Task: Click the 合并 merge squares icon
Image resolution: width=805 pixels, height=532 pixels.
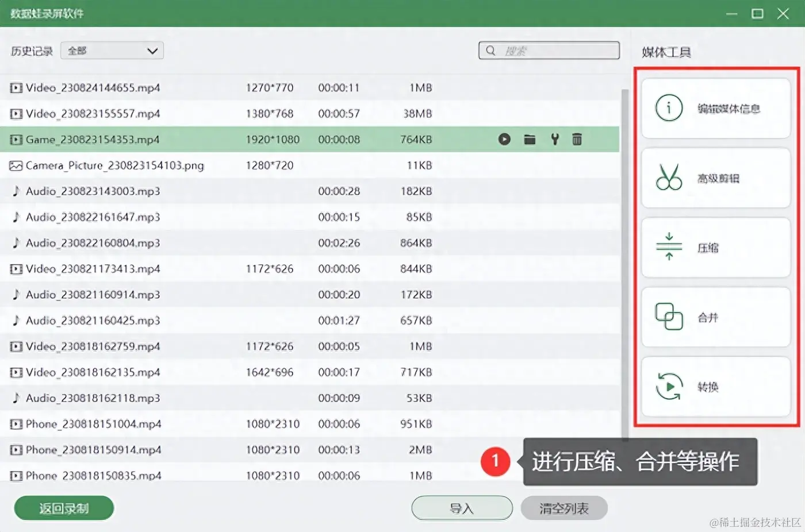Action: pyautogui.click(x=669, y=316)
